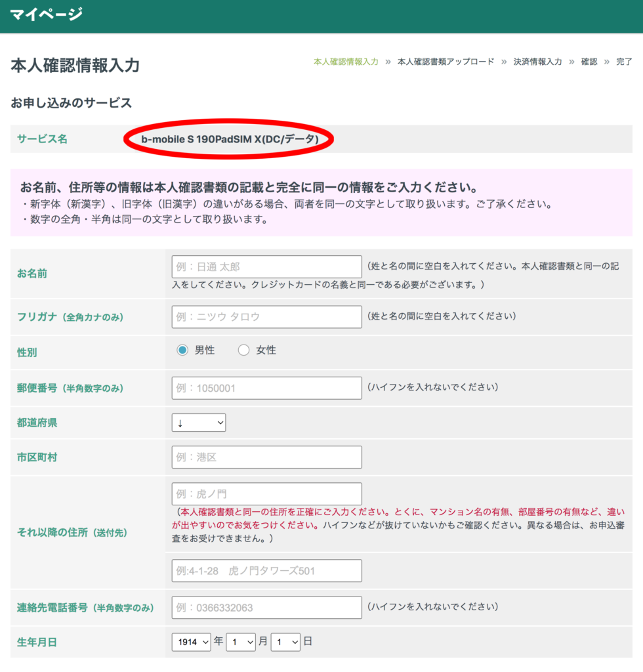Image resolution: width=643 pixels, height=672 pixels.
Task: Focus the 連絡先電話番号 phone number field
Action: point(266,608)
